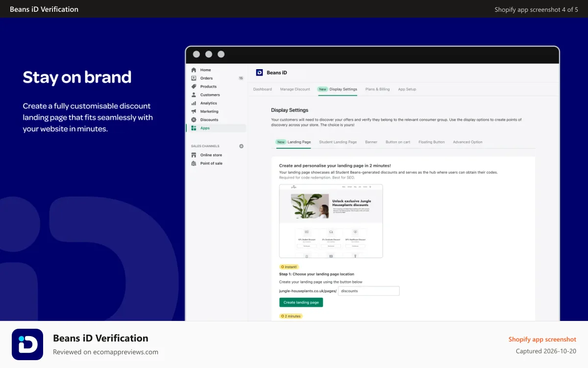588x368 pixels.
Task: Click the SALES CHANNELS heading
Action: click(205, 146)
